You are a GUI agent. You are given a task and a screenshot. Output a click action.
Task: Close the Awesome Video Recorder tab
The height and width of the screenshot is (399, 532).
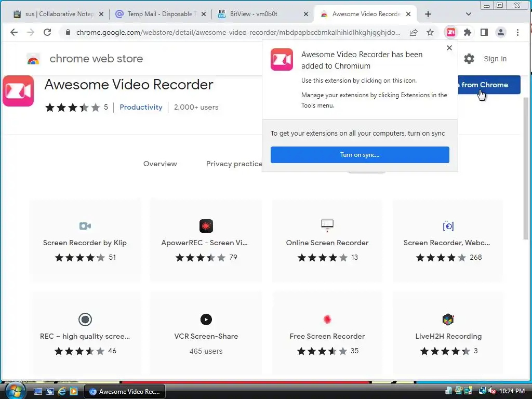(x=408, y=14)
